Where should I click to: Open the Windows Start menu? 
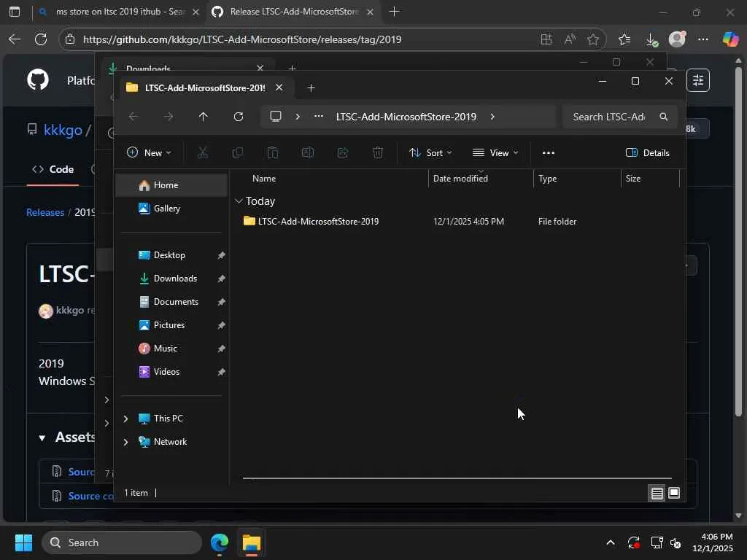pos(23,542)
